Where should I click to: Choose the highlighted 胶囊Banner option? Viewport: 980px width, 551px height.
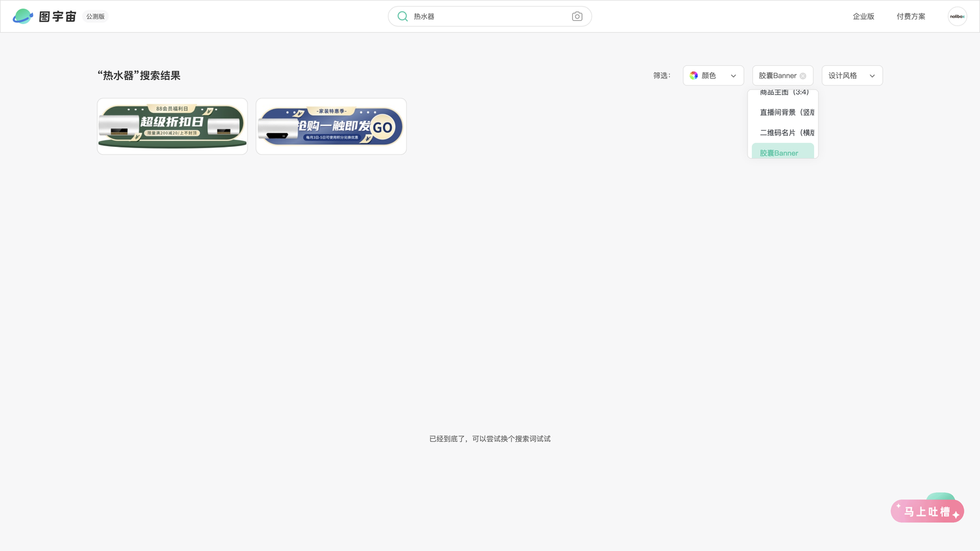783,151
